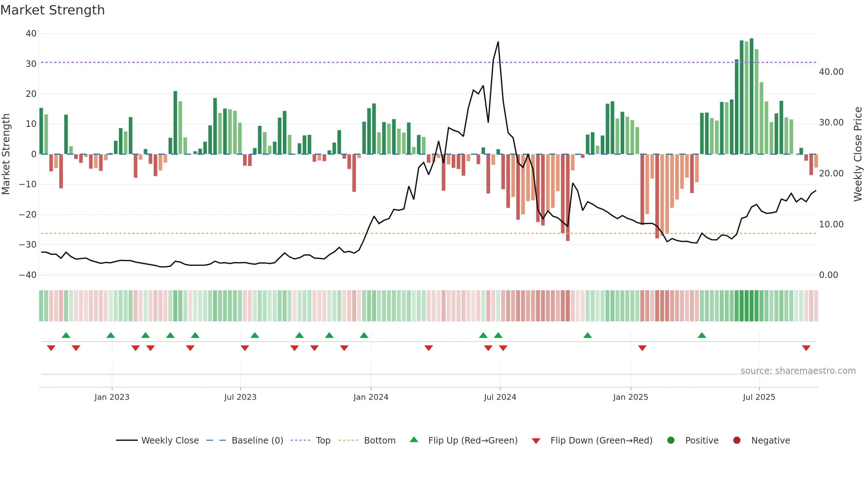Viewport: 868px width, 488px height.
Task: Click the Market Strength vertical axis title
Action: point(6,154)
